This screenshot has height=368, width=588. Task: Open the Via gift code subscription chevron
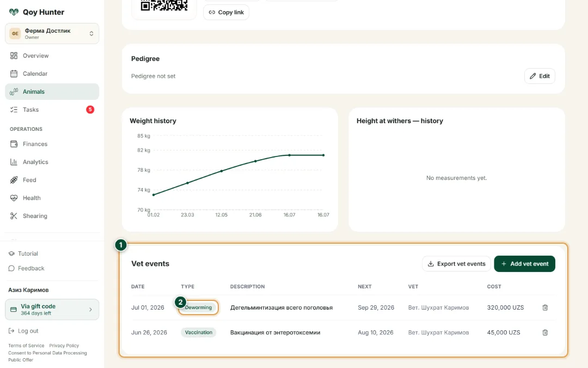click(90, 310)
